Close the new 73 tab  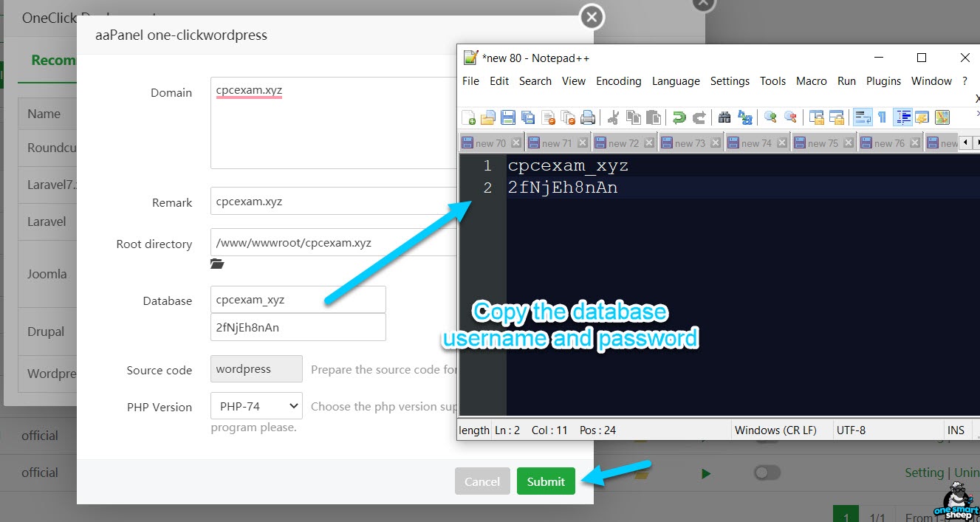716,143
